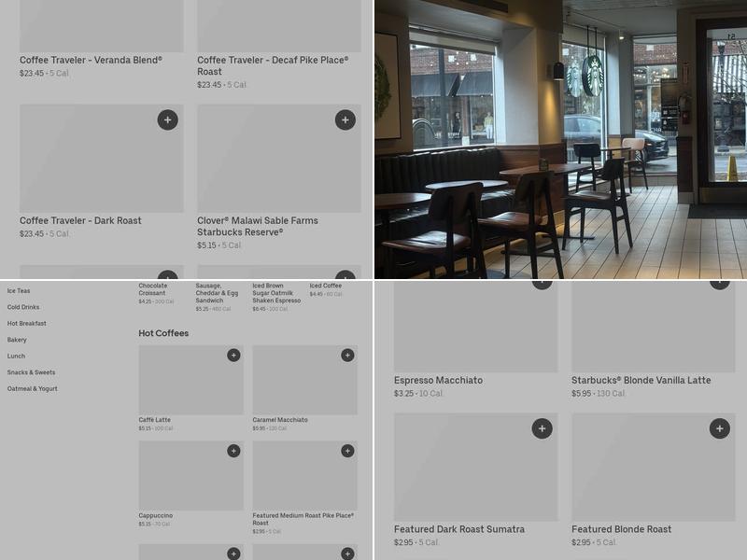Add Clover Malawi Sable Farms Reserve to cart
This screenshot has width=747, height=560.
(345, 119)
